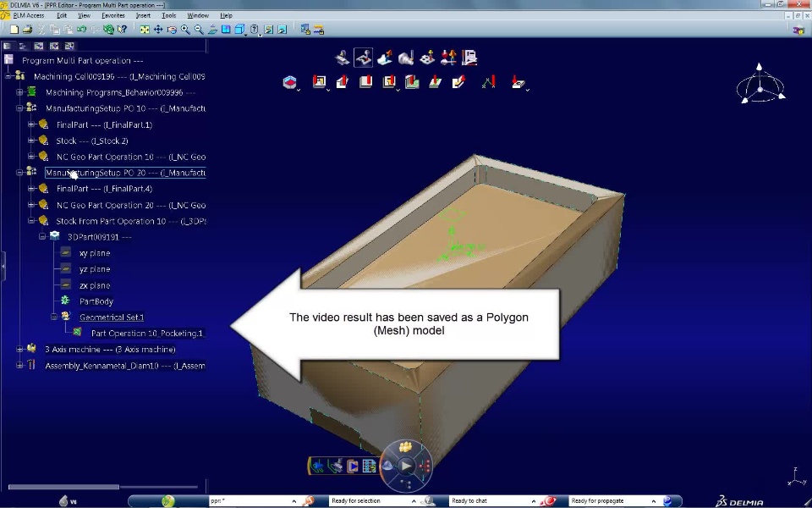Click the lathe machining icon
Image resolution: width=812 pixels, height=508 pixels.
tap(406, 58)
